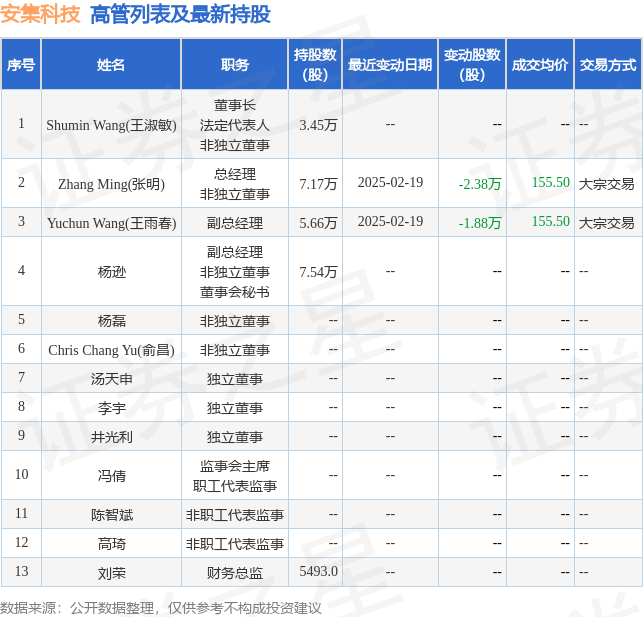Click 井光利's 独立董事 position
Viewport: 643px width, 617px height.
(235, 437)
